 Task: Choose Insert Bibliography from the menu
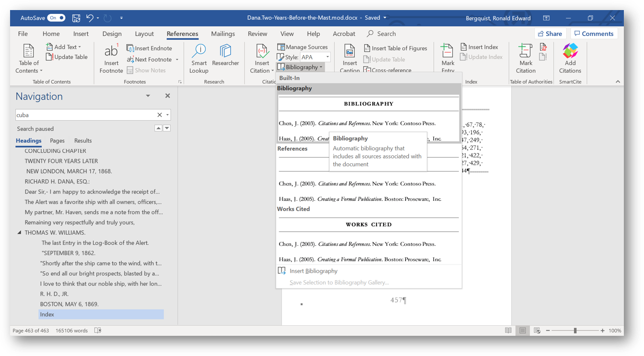point(313,271)
